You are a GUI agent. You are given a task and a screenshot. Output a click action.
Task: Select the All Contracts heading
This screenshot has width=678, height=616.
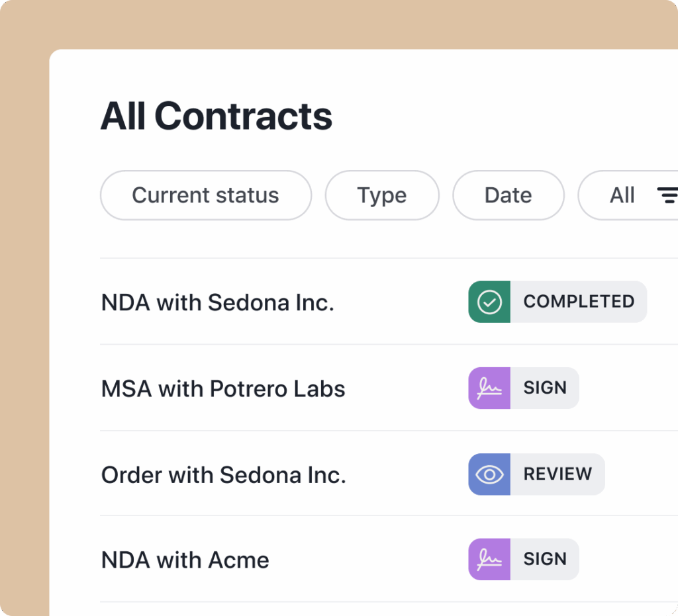coord(216,116)
